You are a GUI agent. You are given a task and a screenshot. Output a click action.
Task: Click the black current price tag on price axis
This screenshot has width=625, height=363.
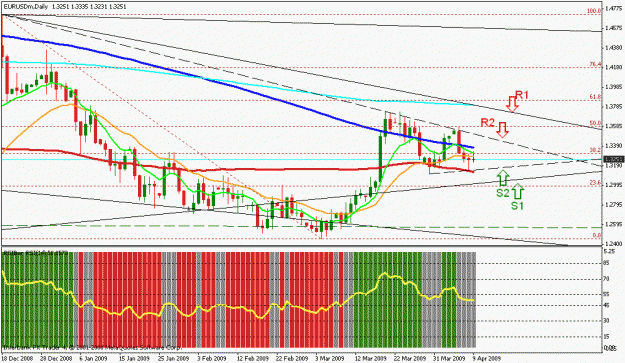pos(613,159)
